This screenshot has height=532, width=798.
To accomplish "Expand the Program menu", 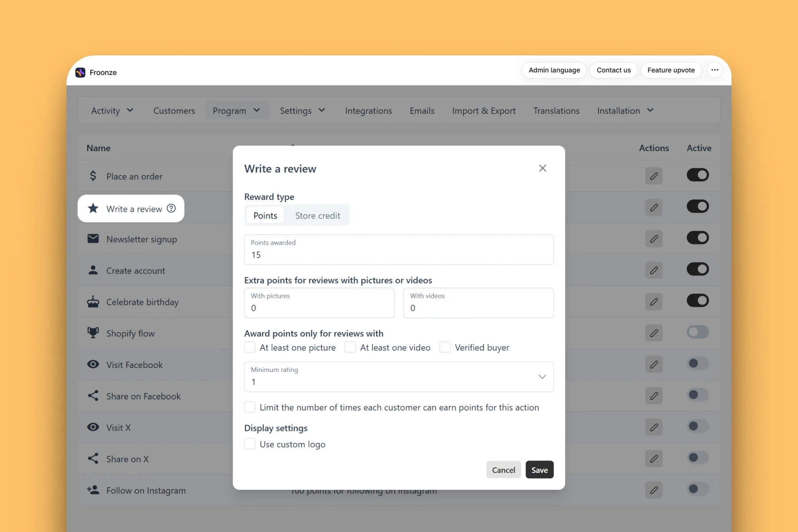I will coord(237,110).
